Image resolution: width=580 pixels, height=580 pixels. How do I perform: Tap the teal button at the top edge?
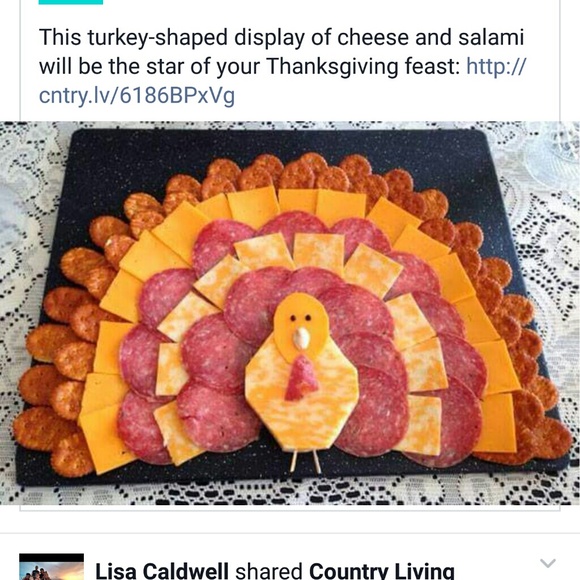pyautogui.click(x=71, y=2)
